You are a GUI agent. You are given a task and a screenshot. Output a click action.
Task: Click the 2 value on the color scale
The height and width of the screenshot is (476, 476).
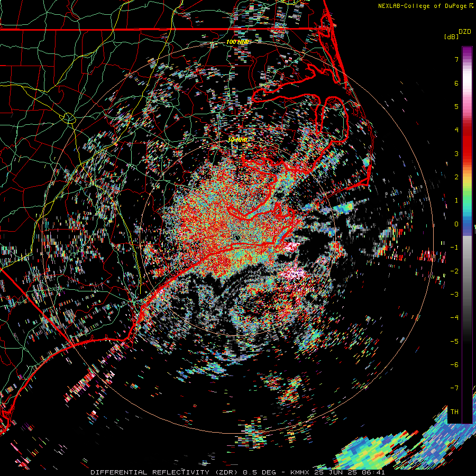[x=456, y=177]
